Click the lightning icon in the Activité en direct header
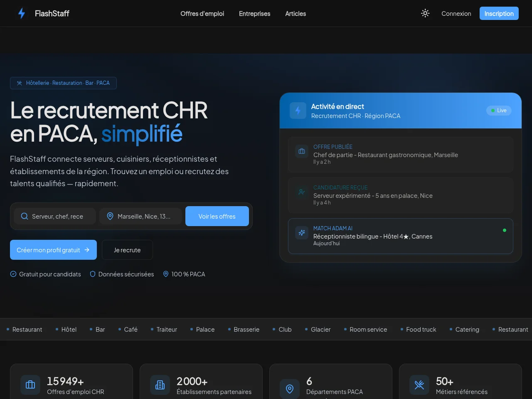Viewport: 532px width, 399px height. pos(298,111)
